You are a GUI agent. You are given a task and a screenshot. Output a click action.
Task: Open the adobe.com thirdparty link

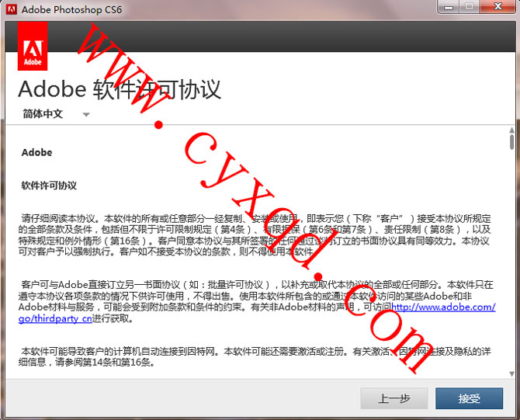(x=443, y=307)
